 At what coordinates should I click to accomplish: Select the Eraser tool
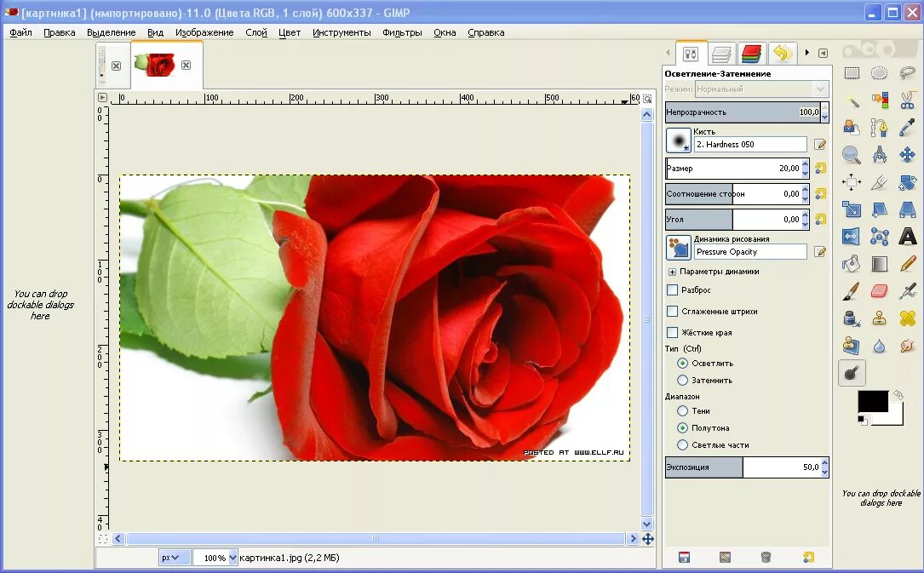[x=879, y=291]
